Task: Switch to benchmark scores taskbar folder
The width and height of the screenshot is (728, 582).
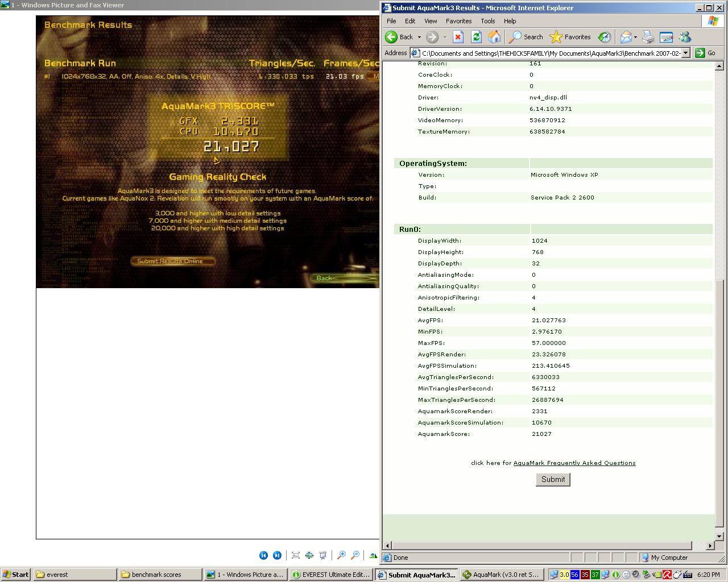Action: (x=160, y=575)
